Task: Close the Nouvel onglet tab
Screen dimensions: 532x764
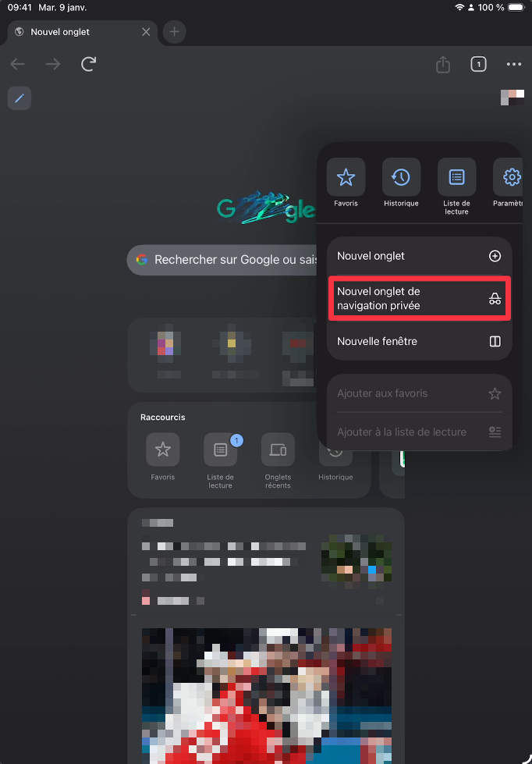Action: point(146,32)
